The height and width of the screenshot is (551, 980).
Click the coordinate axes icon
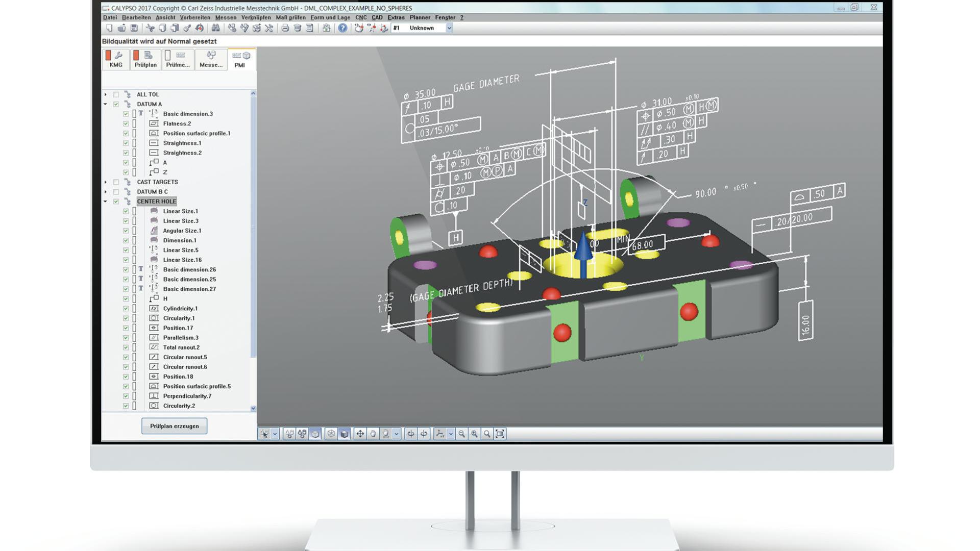coord(439,434)
